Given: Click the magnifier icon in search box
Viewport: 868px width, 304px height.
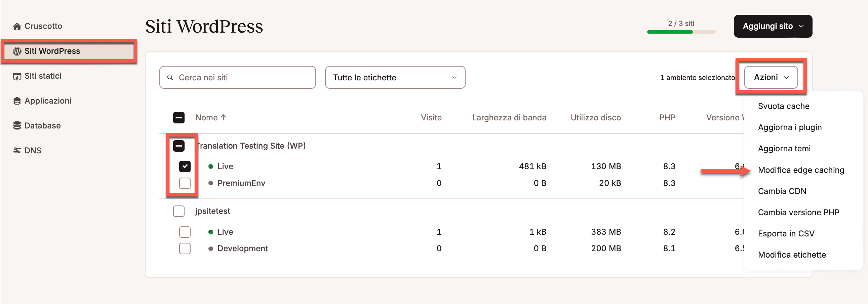Looking at the screenshot, I should [x=170, y=78].
